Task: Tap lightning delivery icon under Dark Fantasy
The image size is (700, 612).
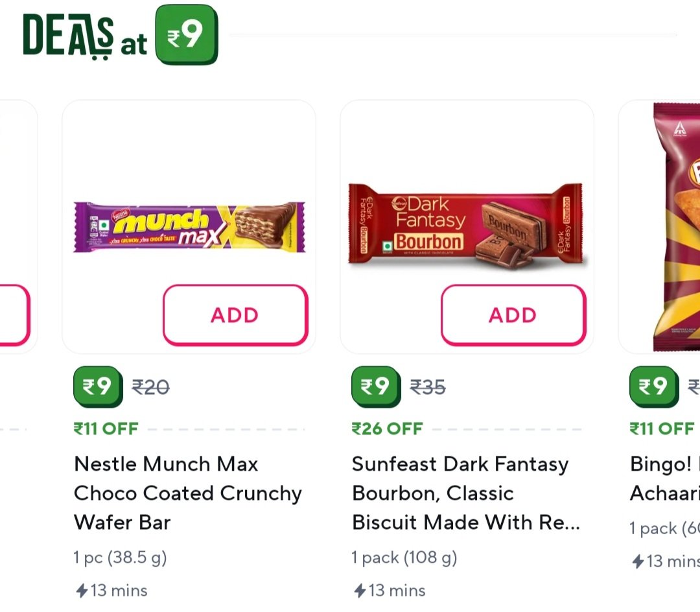Action: tap(360, 591)
